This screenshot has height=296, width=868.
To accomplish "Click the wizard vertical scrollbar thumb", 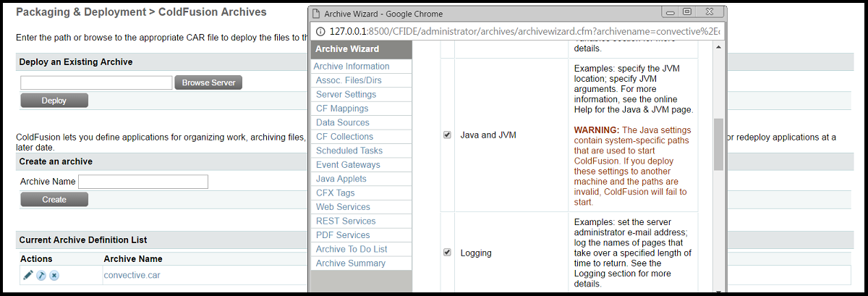I will pos(718,145).
